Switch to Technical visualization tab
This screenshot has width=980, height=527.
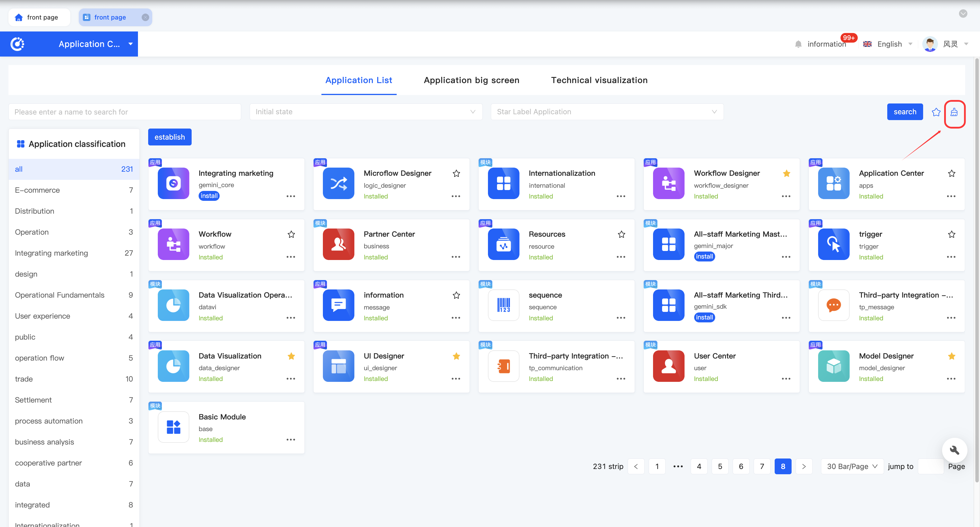(x=599, y=80)
